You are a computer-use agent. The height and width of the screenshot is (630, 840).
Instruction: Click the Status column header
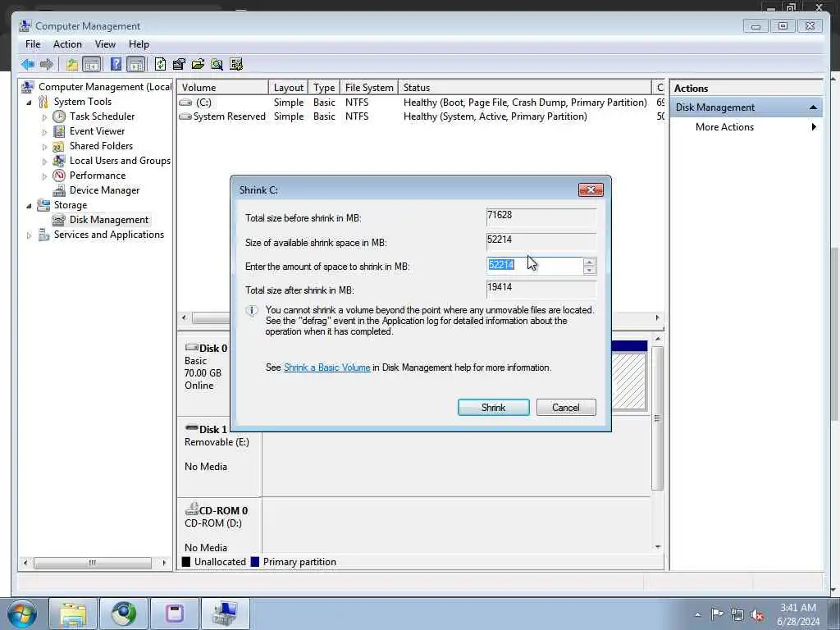(x=525, y=87)
